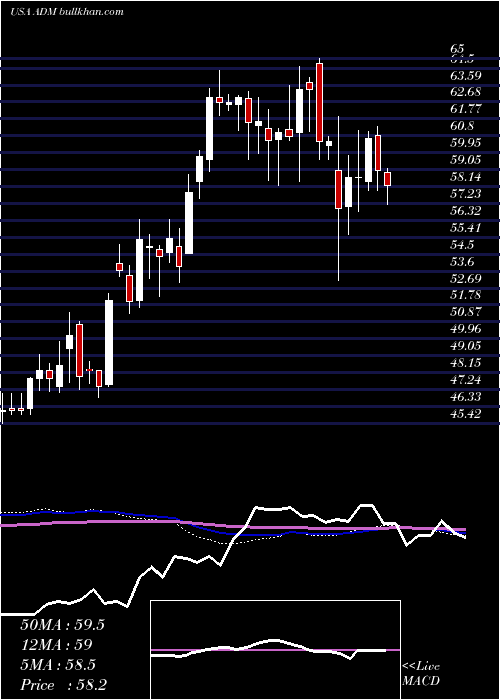Click the 47.24 price axis label
This screenshot has width=500, height=700.
tap(466, 380)
